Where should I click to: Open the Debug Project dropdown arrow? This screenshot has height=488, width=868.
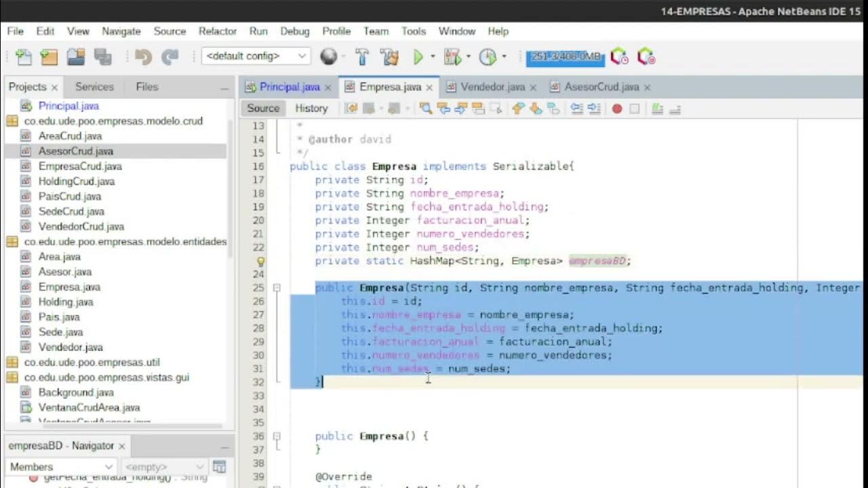click(468, 57)
